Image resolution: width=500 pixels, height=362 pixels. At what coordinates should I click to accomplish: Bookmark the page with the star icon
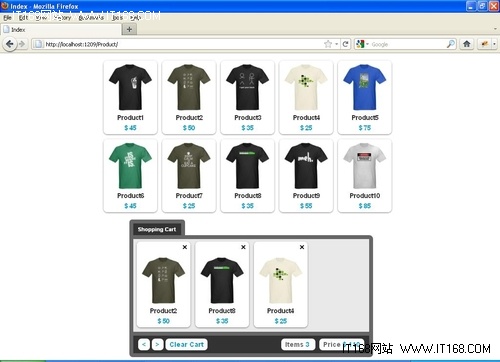pyautogui.click(x=328, y=44)
